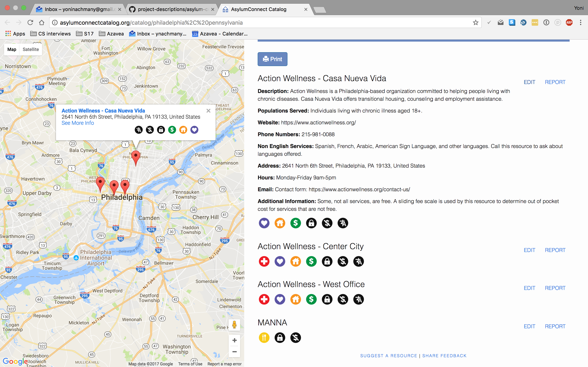Image resolution: width=588 pixels, height=367 pixels.
Task: Click green dollar icon under Casa Nueva Vida
Action: (x=295, y=223)
